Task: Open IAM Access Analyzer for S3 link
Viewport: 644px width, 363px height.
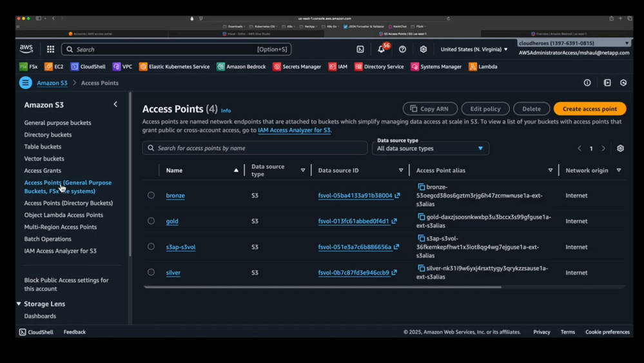Action: coord(294,130)
